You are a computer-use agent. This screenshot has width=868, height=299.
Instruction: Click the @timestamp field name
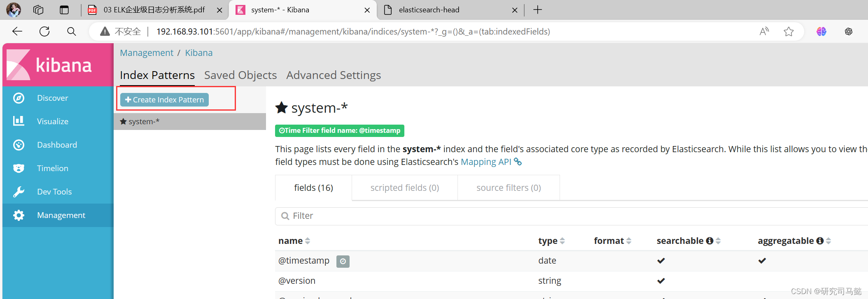304,261
